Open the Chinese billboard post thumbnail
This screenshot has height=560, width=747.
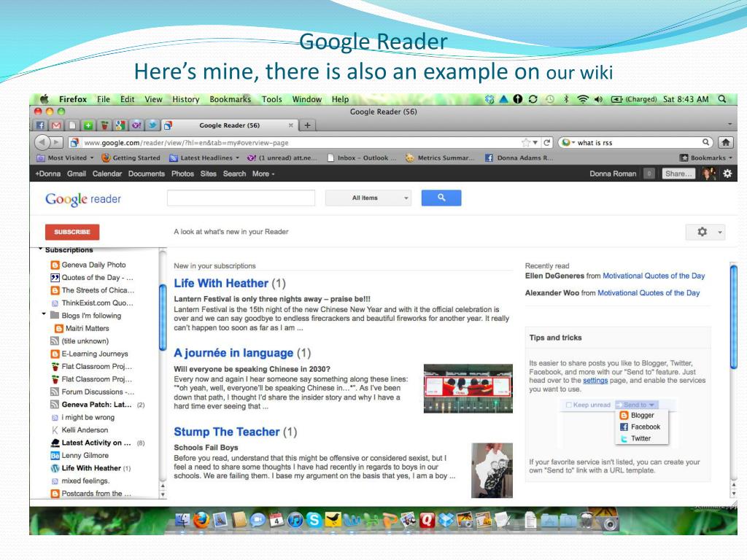click(x=468, y=388)
